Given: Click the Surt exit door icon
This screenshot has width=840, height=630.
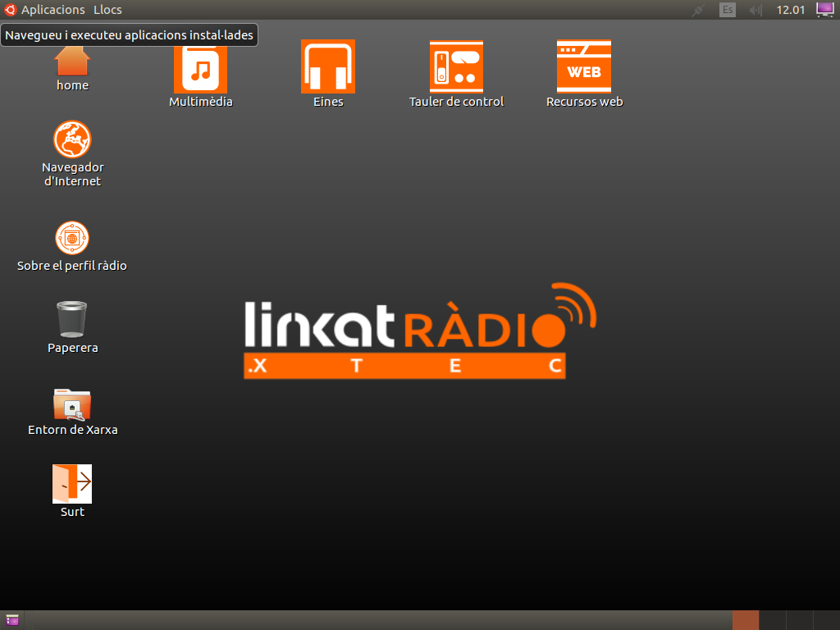Looking at the screenshot, I should pos(72,484).
